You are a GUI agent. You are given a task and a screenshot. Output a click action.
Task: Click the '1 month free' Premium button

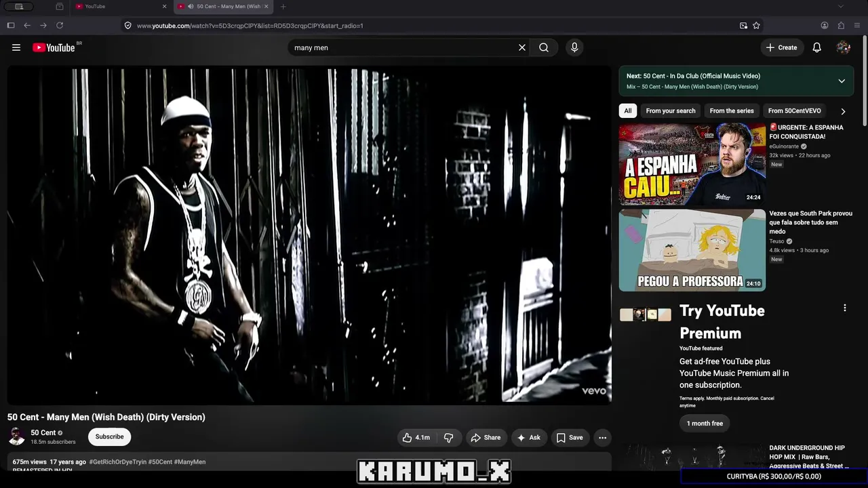pos(705,424)
